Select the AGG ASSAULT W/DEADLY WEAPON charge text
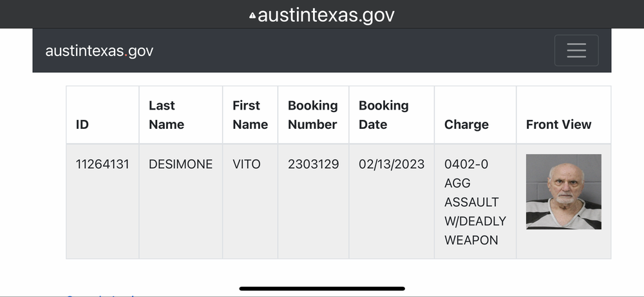The width and height of the screenshot is (644, 297). 475,202
